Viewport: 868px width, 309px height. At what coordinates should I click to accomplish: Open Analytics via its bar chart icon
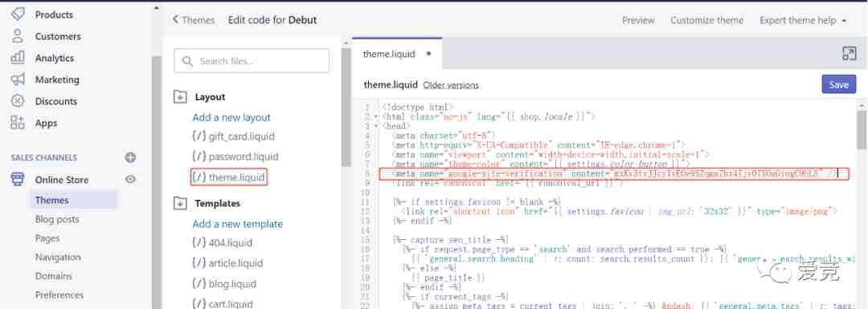tap(18, 58)
